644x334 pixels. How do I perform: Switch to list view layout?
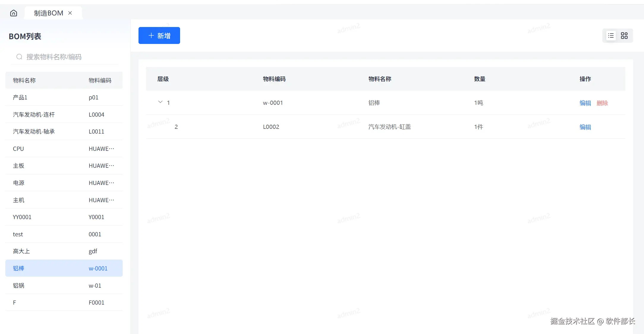[x=611, y=36]
